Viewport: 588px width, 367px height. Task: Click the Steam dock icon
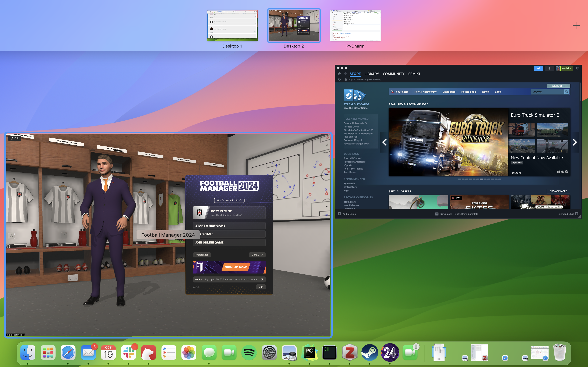click(369, 353)
